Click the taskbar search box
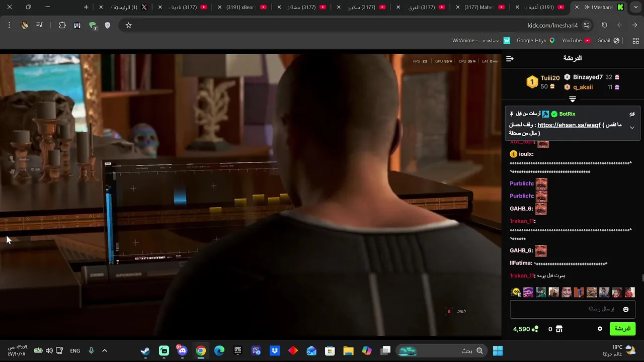644x362 pixels. click(442, 350)
